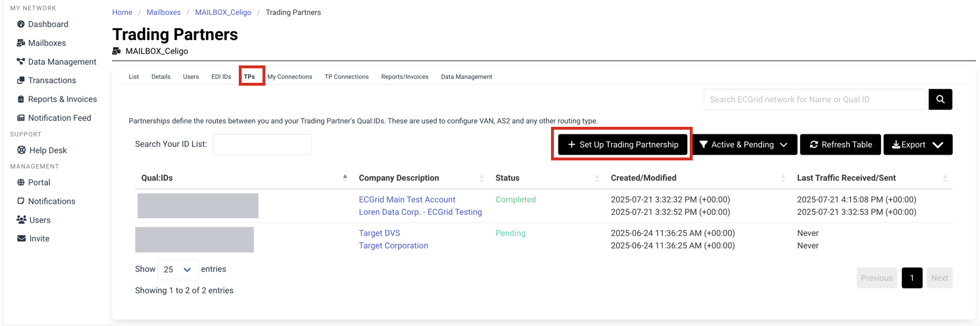The width and height of the screenshot is (980, 326).
Task: Click the Pending status text
Action: [x=511, y=233]
